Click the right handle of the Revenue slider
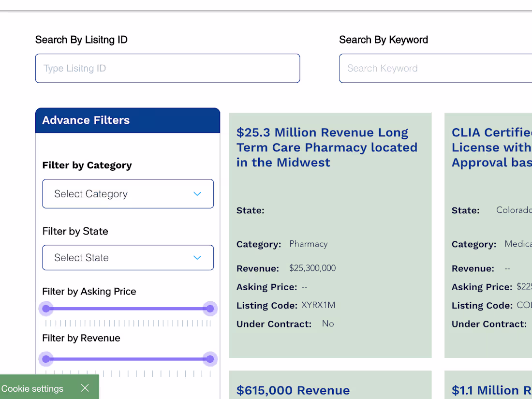Viewport: 532px width, 399px height. click(x=210, y=359)
